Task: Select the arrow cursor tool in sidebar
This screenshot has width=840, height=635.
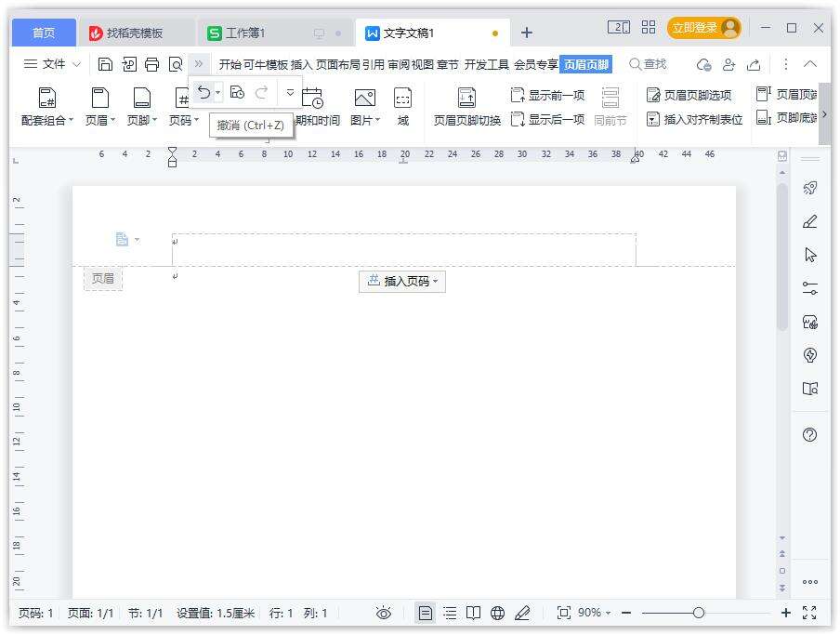Action: coord(809,255)
